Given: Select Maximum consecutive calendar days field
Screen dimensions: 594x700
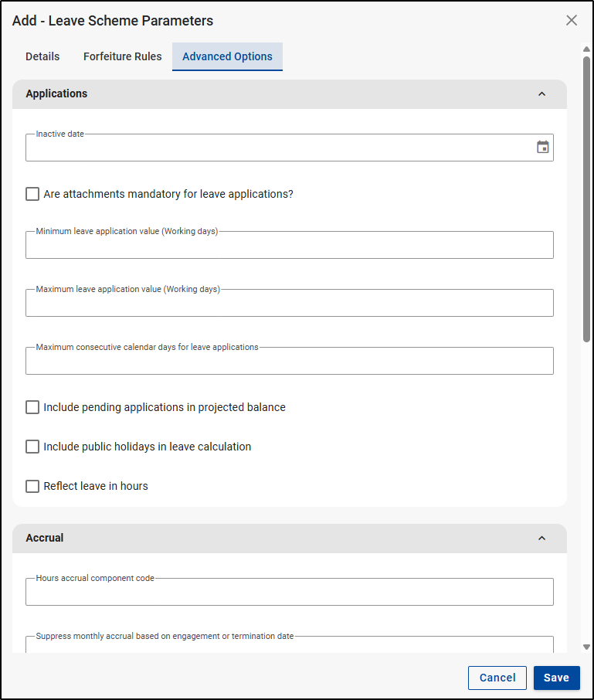Looking at the screenshot, I should (289, 362).
